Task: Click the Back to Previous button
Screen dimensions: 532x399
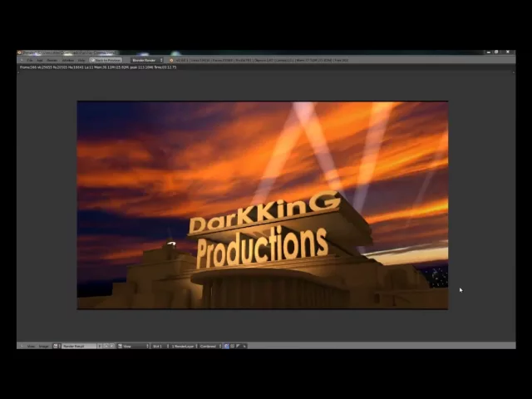Action: pos(106,60)
